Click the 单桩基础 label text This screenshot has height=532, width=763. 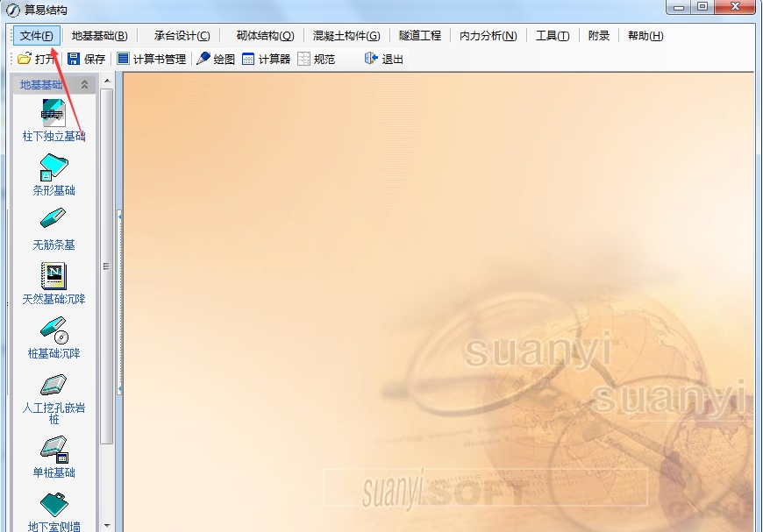point(53,472)
